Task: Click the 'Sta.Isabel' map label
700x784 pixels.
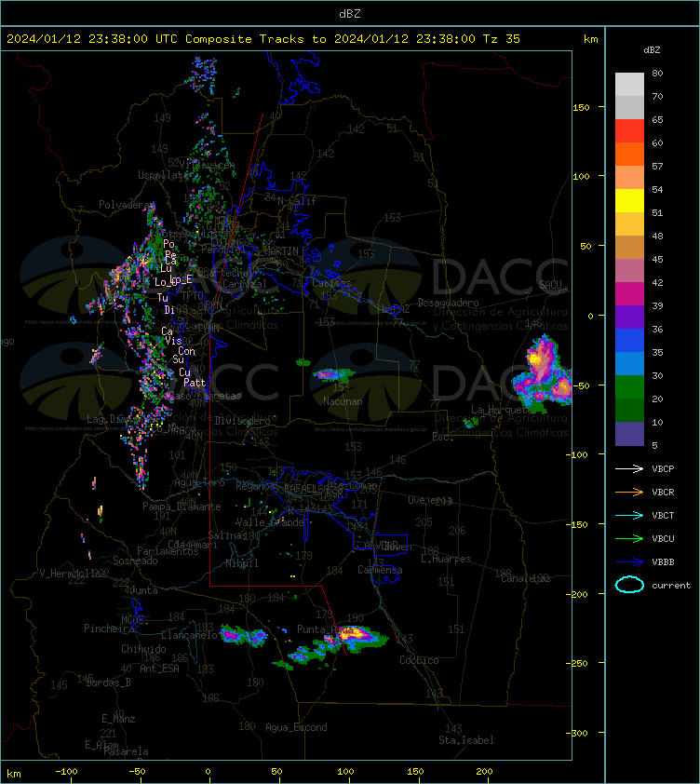Action: point(466,740)
